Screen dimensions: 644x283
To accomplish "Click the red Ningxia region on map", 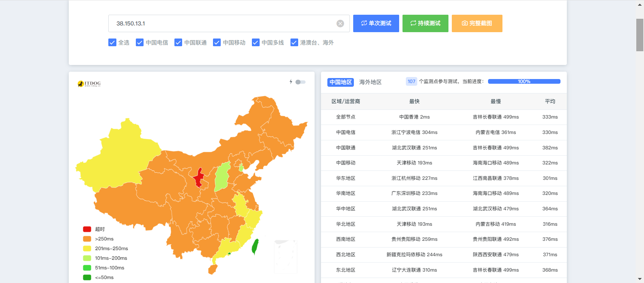I will pos(199,178).
